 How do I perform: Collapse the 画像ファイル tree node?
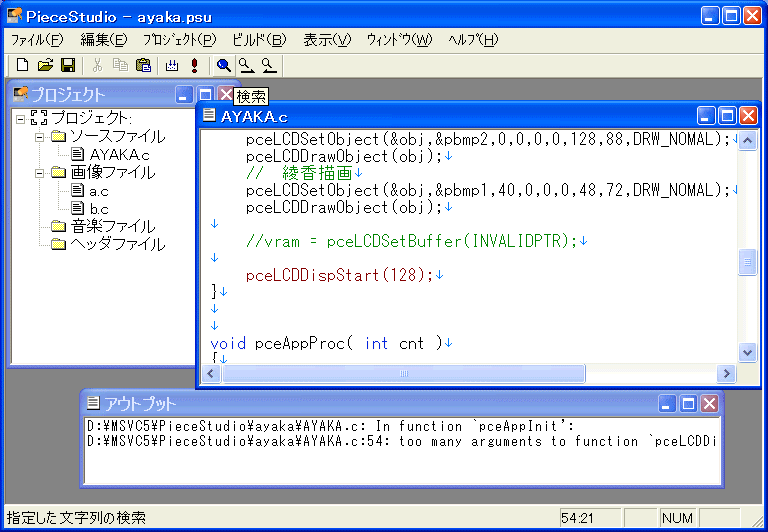pyautogui.click(x=40, y=172)
